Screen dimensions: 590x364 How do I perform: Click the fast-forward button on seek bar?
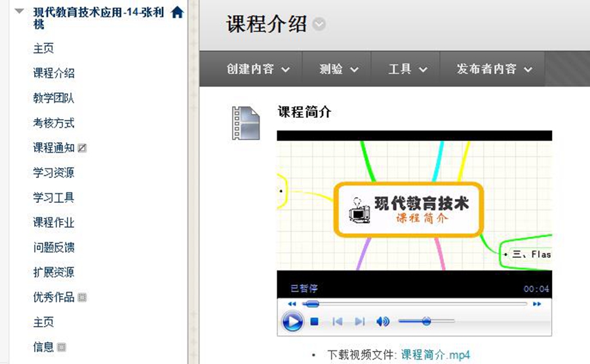pyautogui.click(x=537, y=304)
